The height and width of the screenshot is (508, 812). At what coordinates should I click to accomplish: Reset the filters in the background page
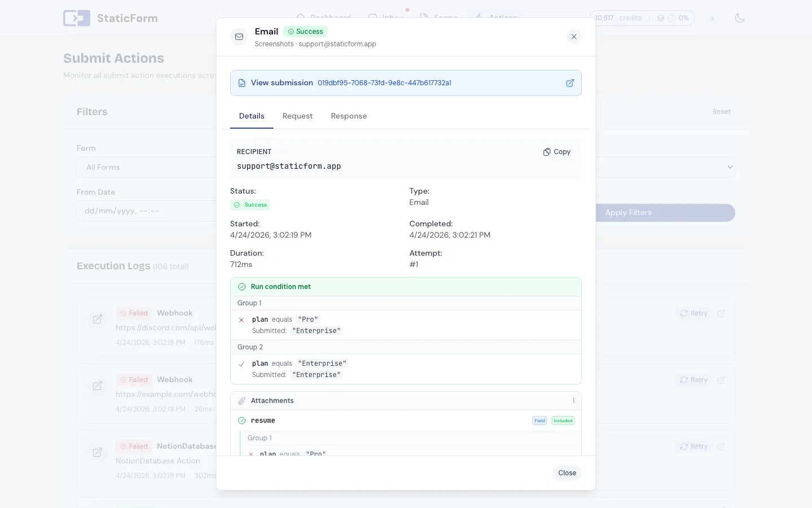tap(722, 112)
